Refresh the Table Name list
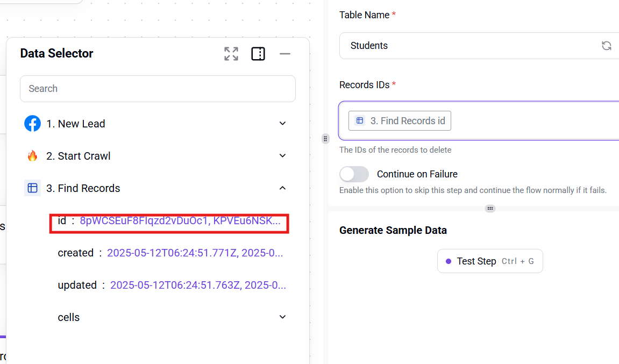Screen dimensions: 619x364 [606, 46]
